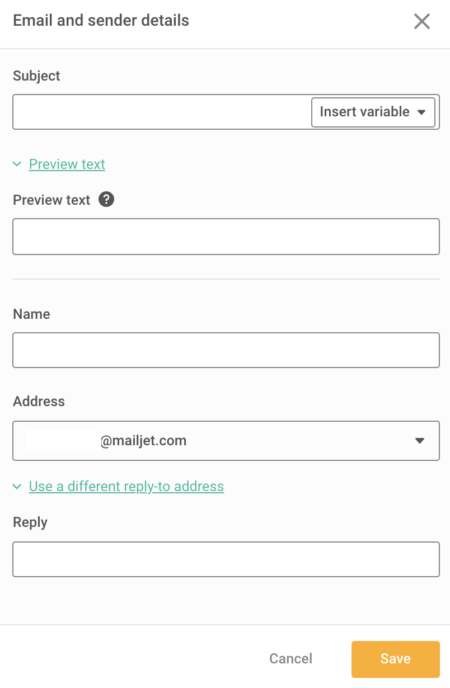Viewport: 450px width, 688px height.
Task: Collapse the Preview text chevron arrow
Action: point(17,164)
